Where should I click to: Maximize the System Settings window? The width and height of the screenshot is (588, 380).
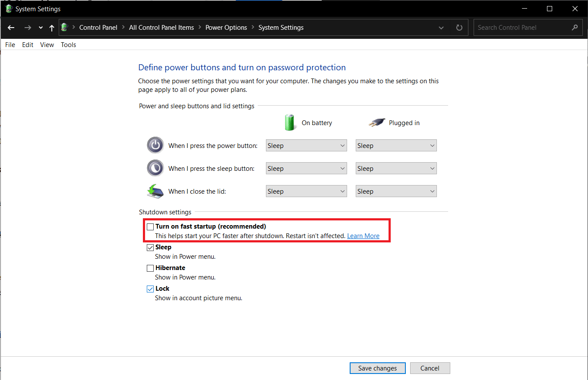pos(550,9)
